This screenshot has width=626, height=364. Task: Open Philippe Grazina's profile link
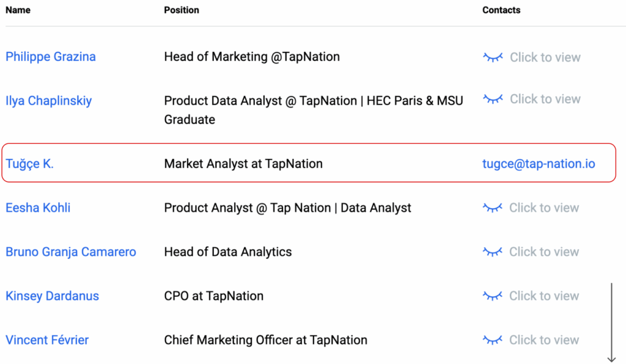point(51,57)
